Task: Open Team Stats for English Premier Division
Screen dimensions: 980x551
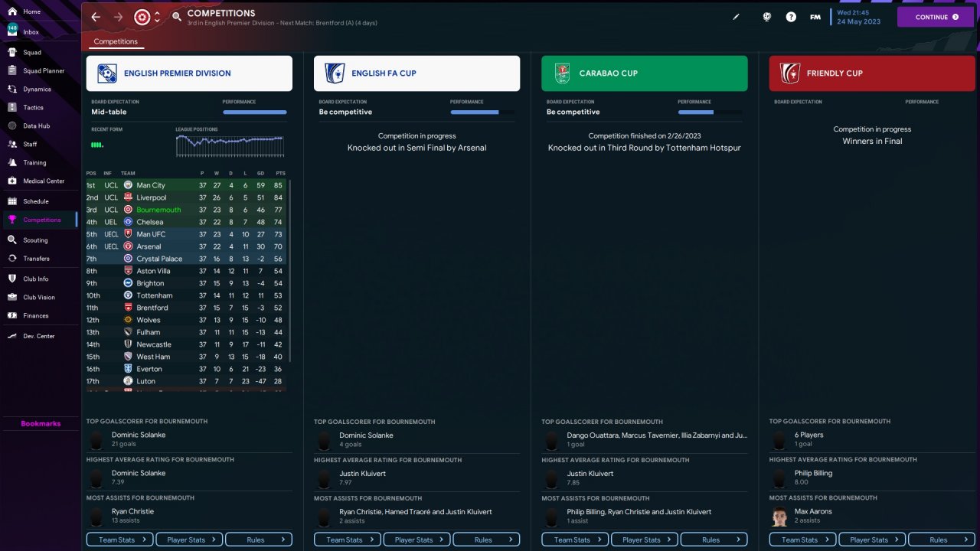Action: point(120,540)
